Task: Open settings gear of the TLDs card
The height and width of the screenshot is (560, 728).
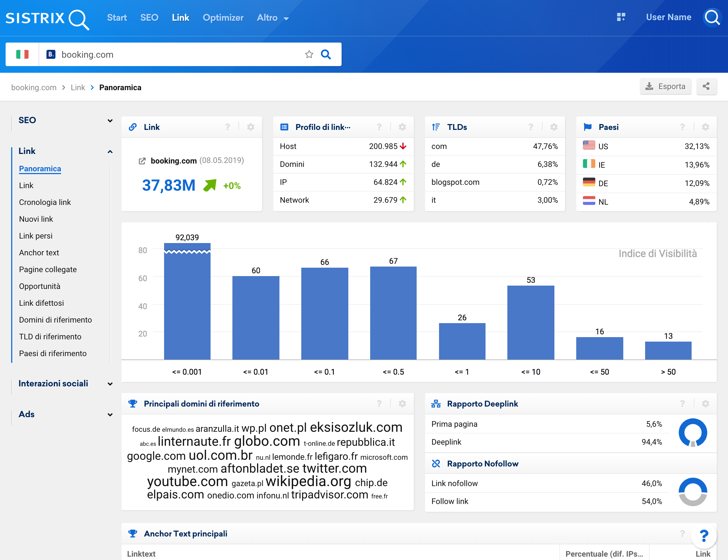Action: 554,127
